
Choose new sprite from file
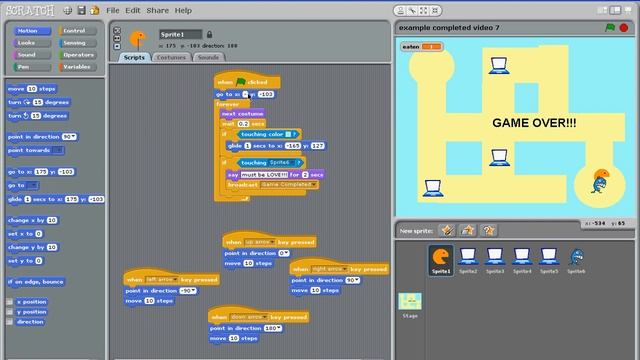click(468, 231)
